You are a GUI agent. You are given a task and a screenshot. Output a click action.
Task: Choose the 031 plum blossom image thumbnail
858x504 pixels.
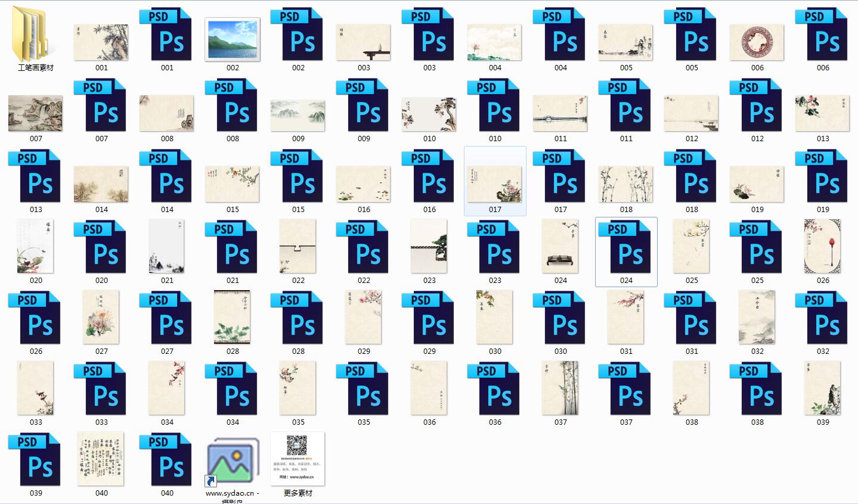(x=626, y=317)
